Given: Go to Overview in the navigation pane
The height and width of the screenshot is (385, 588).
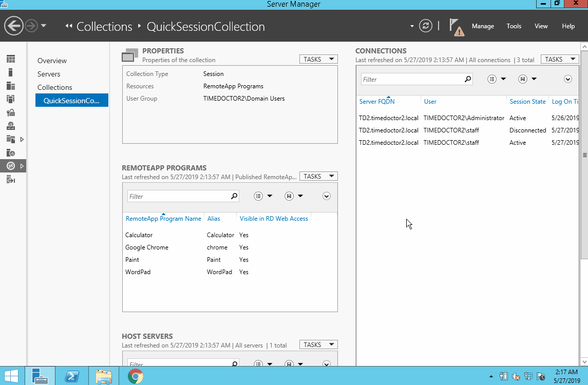Looking at the screenshot, I should pos(52,61).
